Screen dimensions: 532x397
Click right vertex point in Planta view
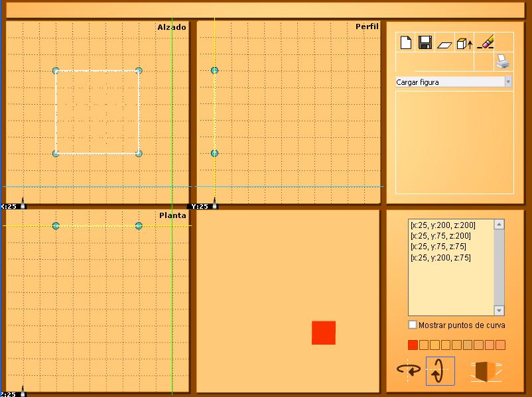tap(139, 226)
